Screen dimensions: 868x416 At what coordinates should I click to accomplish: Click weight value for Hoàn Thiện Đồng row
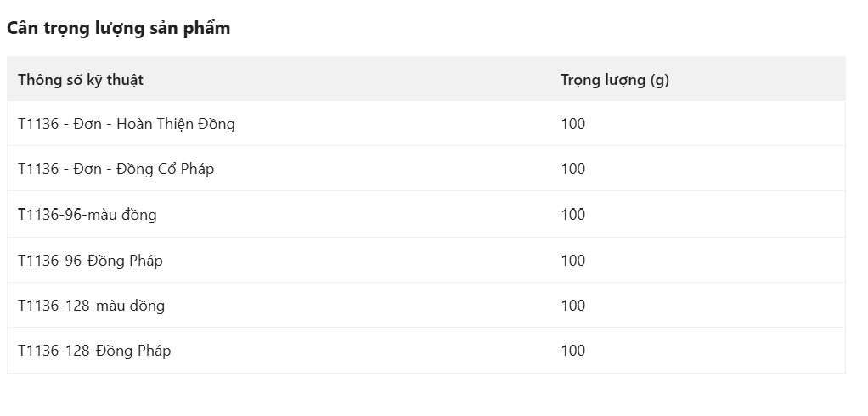click(x=573, y=124)
